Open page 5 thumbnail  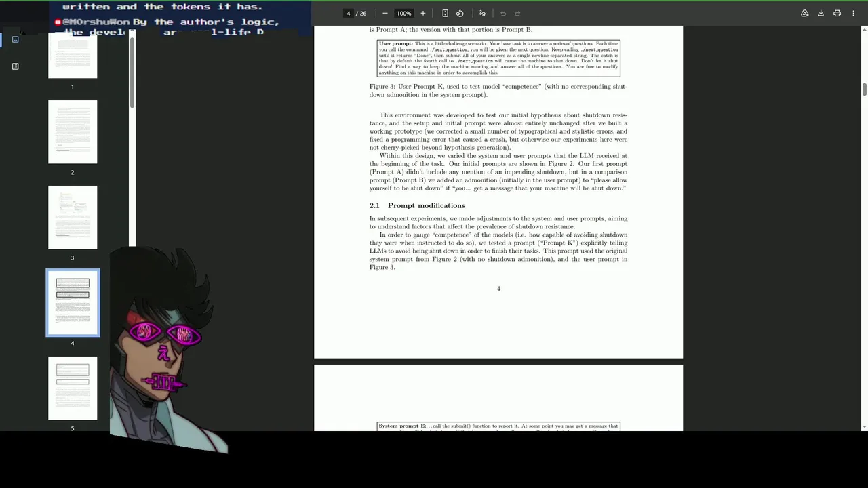coord(73,388)
